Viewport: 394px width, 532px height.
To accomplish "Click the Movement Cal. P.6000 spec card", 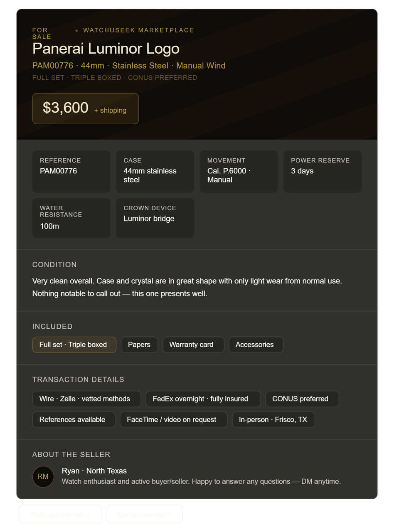I will [239, 172].
